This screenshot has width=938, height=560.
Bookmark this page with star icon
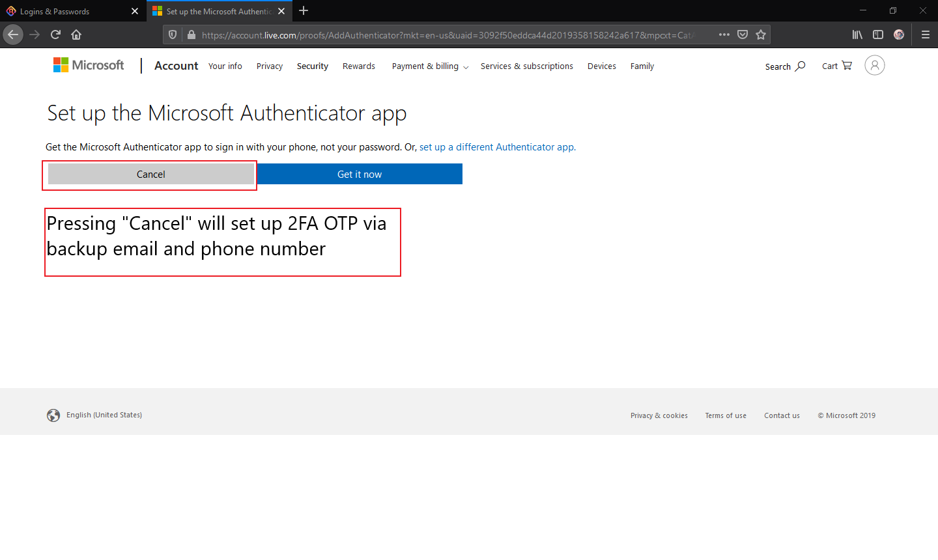coord(760,35)
